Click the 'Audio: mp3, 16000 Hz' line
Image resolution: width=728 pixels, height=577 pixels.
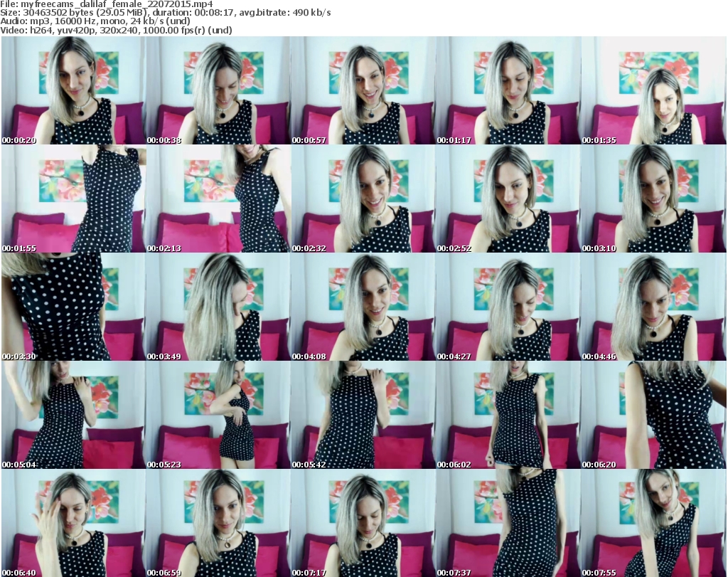[x=95, y=21]
